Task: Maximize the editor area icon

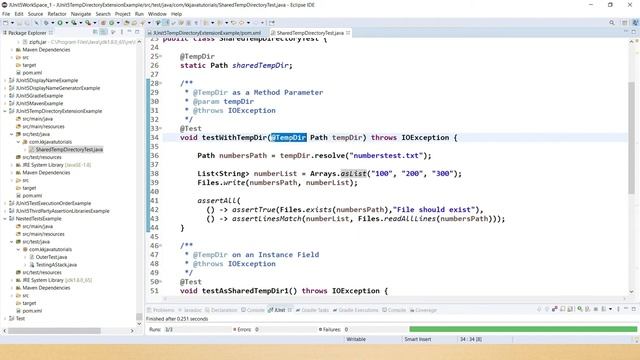Action: point(634,31)
